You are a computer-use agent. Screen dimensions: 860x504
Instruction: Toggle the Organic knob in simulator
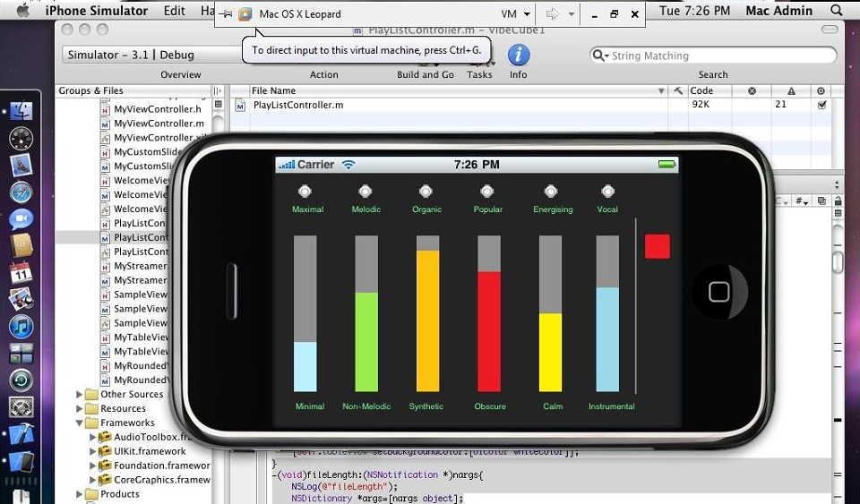[x=426, y=192]
